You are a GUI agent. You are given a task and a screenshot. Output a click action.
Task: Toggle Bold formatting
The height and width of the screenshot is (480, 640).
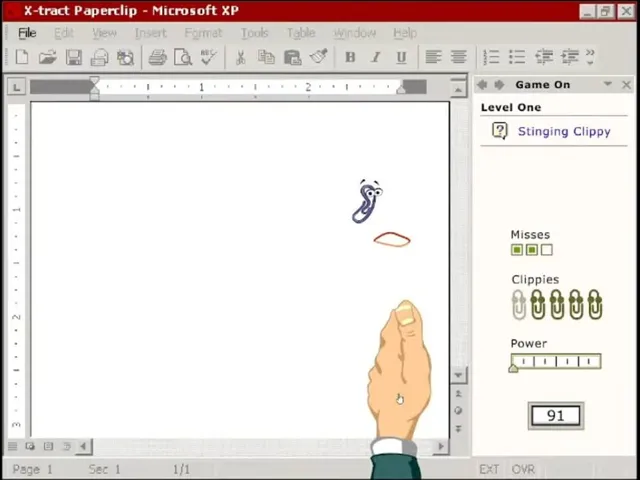pyautogui.click(x=350, y=57)
